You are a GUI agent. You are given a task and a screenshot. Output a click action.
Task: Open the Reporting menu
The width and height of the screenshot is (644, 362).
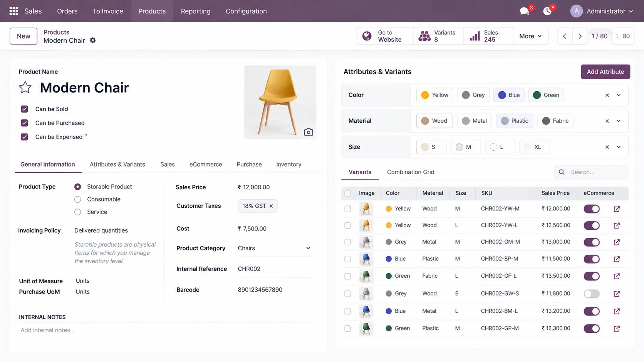click(x=196, y=11)
